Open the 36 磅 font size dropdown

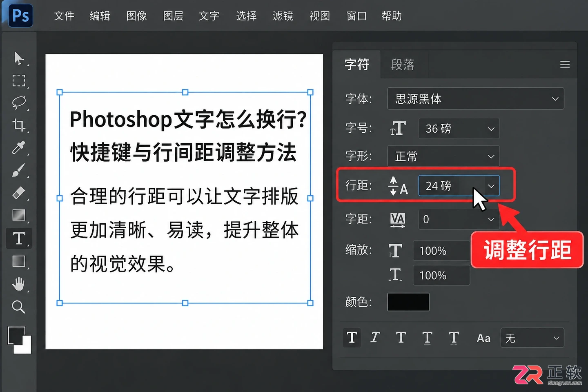[459, 129]
